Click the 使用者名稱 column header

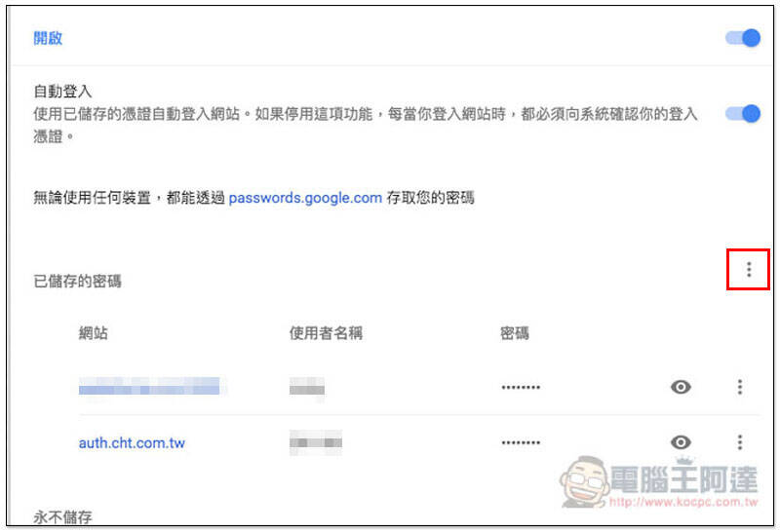coord(326,332)
